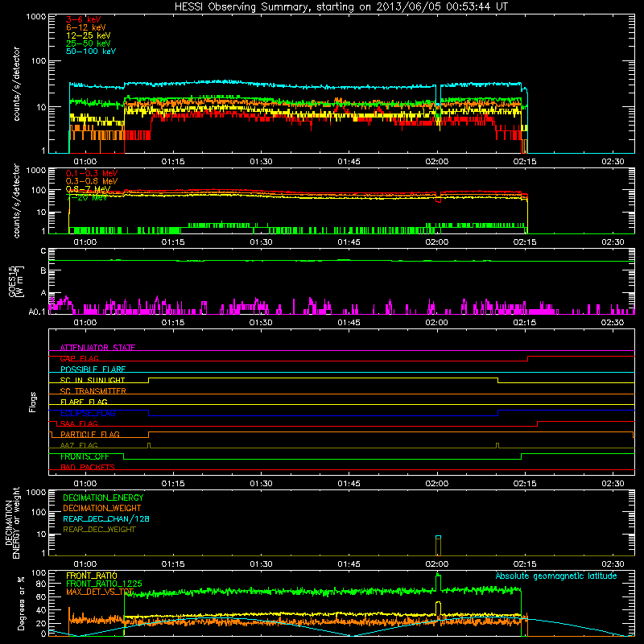The image size is (644, 644).
Task: Click the blue ECLIPSE_FLAG label
Action: [x=88, y=413]
